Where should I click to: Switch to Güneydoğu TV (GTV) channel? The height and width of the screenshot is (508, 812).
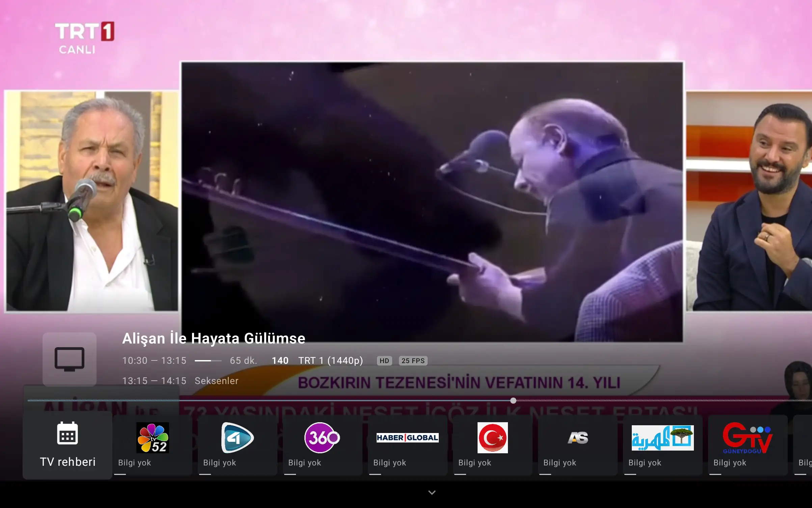pos(748,445)
